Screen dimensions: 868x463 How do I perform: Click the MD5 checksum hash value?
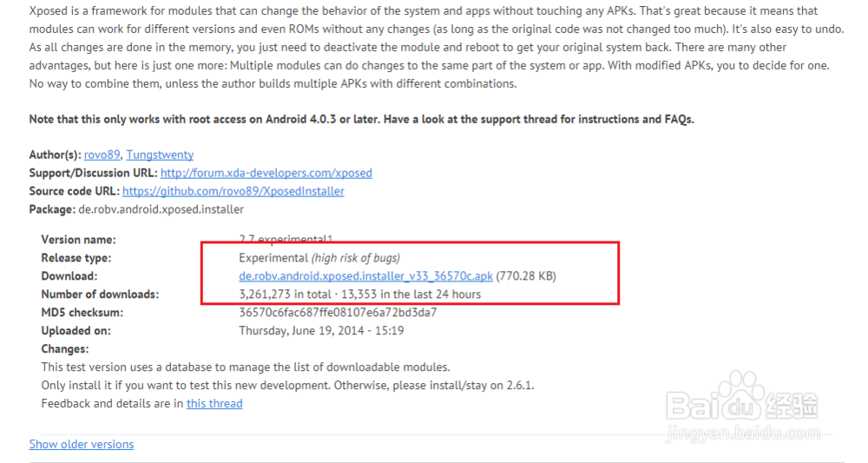click(x=338, y=313)
